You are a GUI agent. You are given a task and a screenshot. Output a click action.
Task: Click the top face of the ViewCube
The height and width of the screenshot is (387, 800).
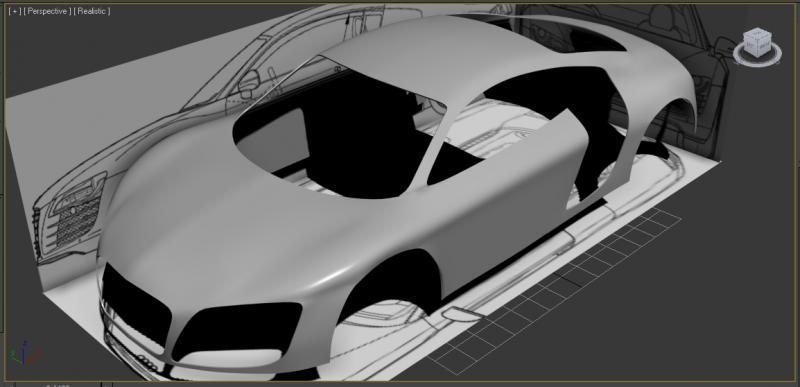click(758, 34)
